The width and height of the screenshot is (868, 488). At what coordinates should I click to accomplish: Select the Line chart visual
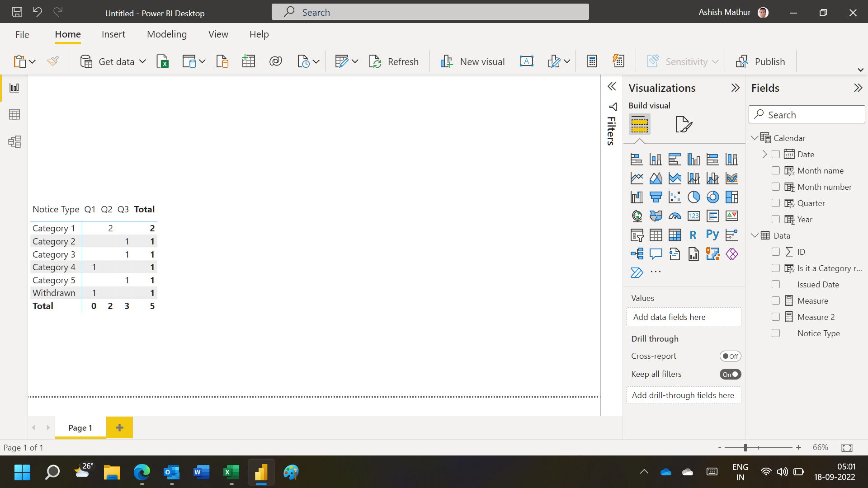coord(637,178)
